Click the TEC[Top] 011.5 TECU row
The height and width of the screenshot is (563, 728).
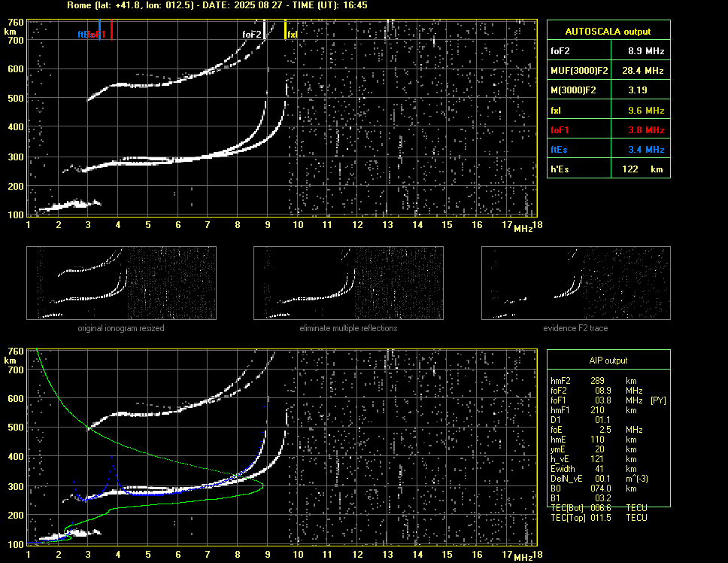click(599, 518)
